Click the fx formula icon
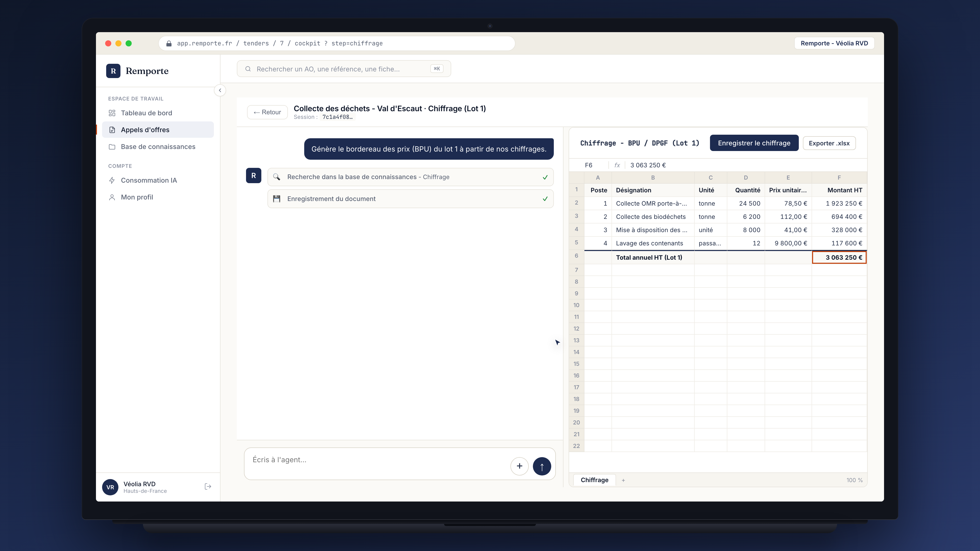 click(617, 165)
